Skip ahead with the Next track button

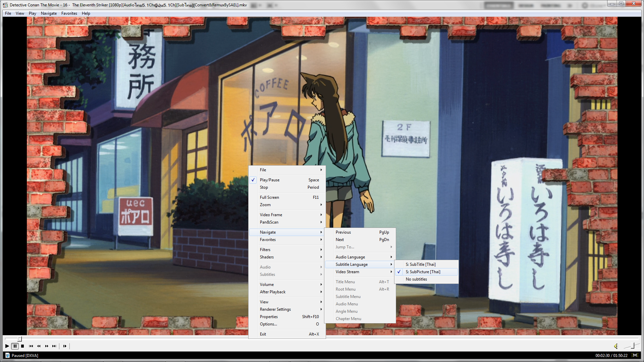click(54, 346)
